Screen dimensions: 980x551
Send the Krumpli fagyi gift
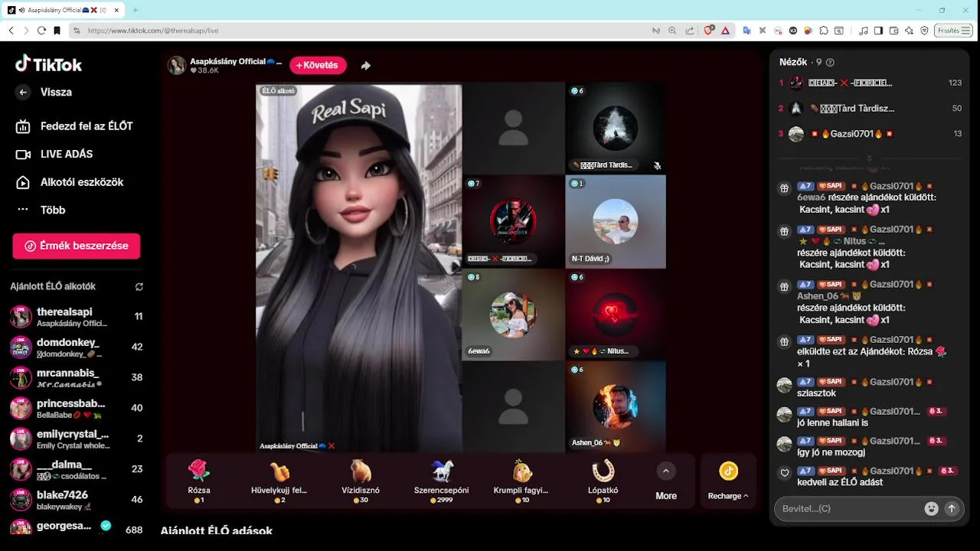click(x=521, y=480)
